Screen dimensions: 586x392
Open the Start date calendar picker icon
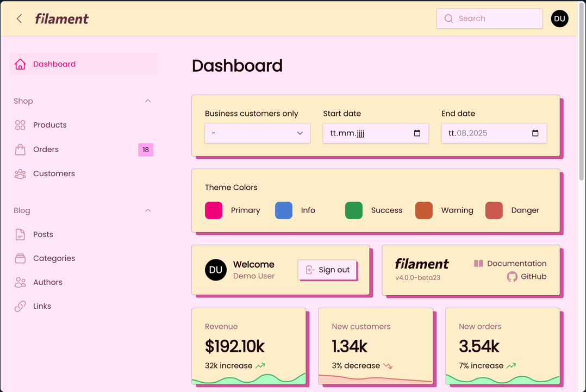(417, 133)
